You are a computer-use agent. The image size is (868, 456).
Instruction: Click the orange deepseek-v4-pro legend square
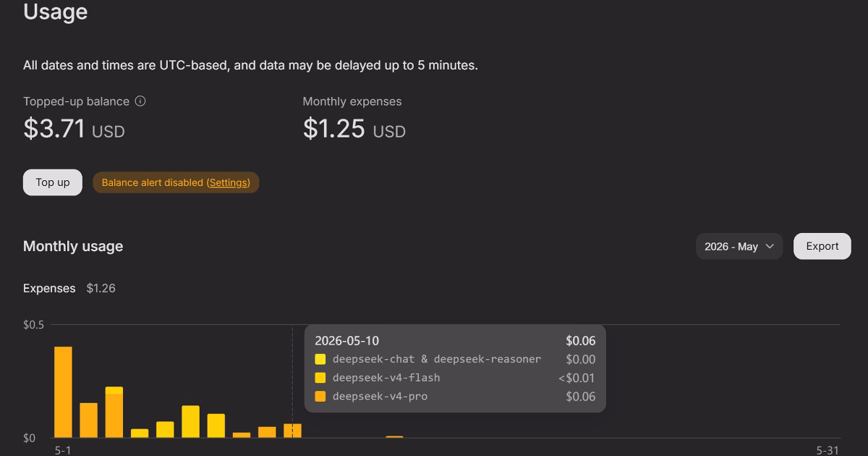tap(320, 397)
